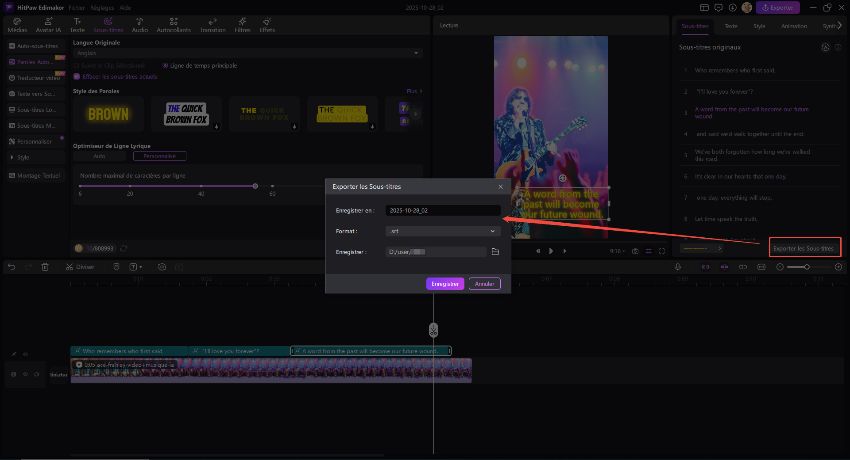Click the undo arrow above timeline
The width and height of the screenshot is (850, 460).
[11, 267]
